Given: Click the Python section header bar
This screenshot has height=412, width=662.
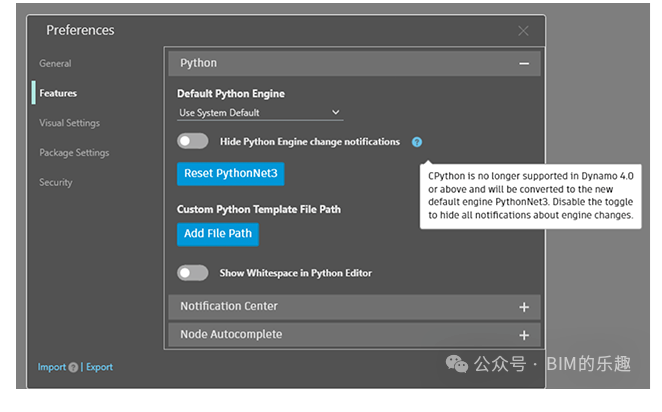Looking at the screenshot, I should [x=354, y=63].
